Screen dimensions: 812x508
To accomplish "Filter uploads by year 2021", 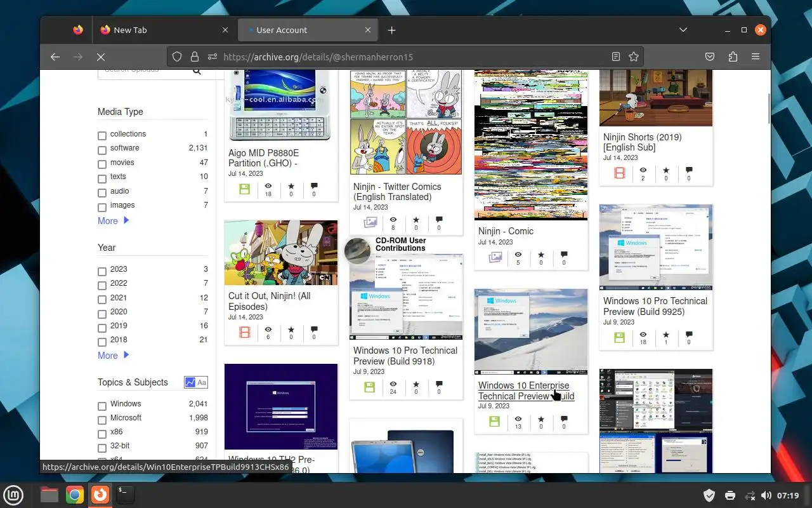I will (102, 300).
